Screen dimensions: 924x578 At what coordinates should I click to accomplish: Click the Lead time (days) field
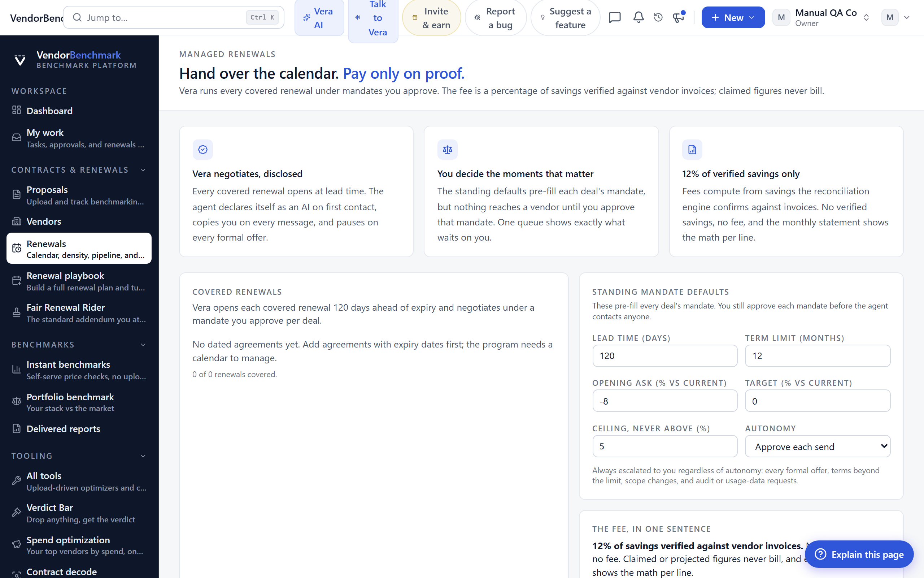(x=665, y=356)
